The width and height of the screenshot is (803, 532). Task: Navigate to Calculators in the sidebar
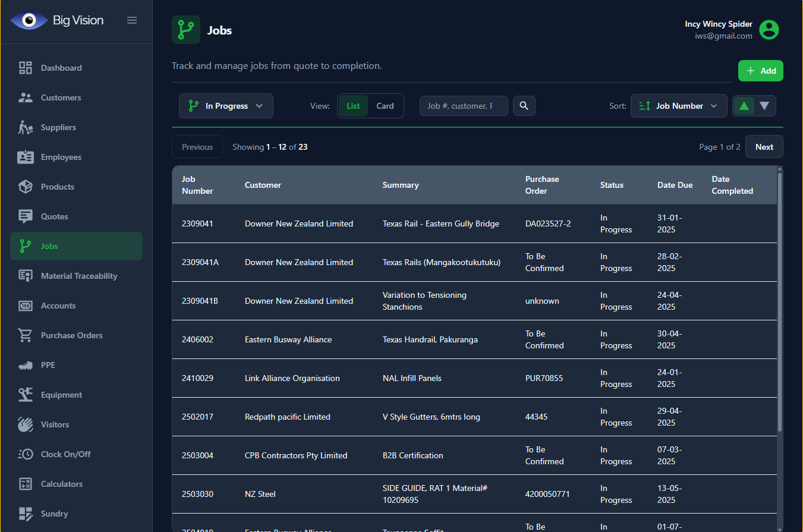[x=61, y=484]
